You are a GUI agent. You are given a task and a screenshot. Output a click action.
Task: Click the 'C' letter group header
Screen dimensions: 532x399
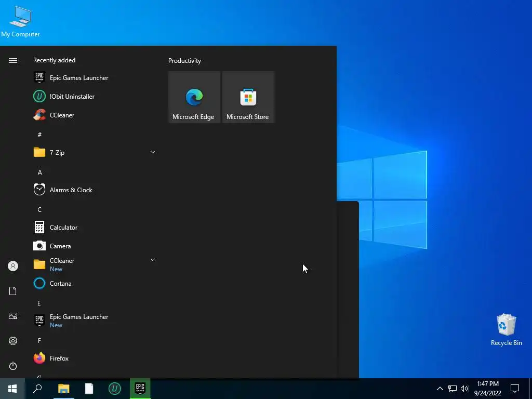pos(39,210)
